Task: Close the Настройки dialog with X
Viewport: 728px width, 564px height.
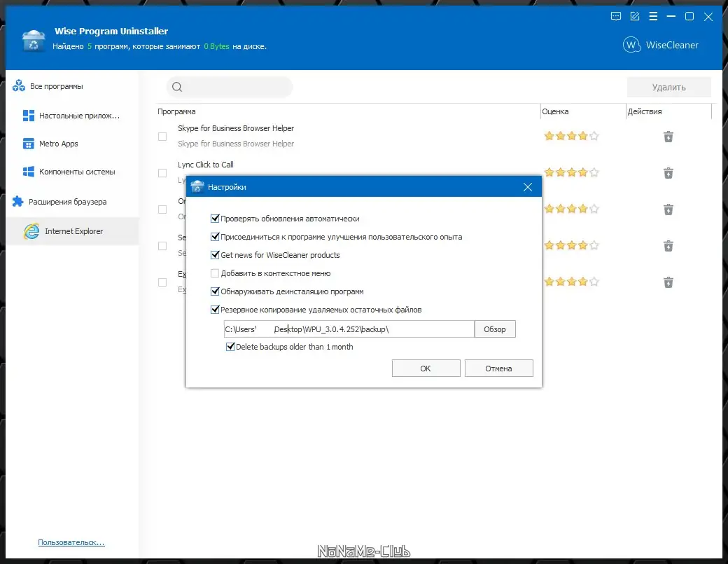Action: tap(527, 187)
